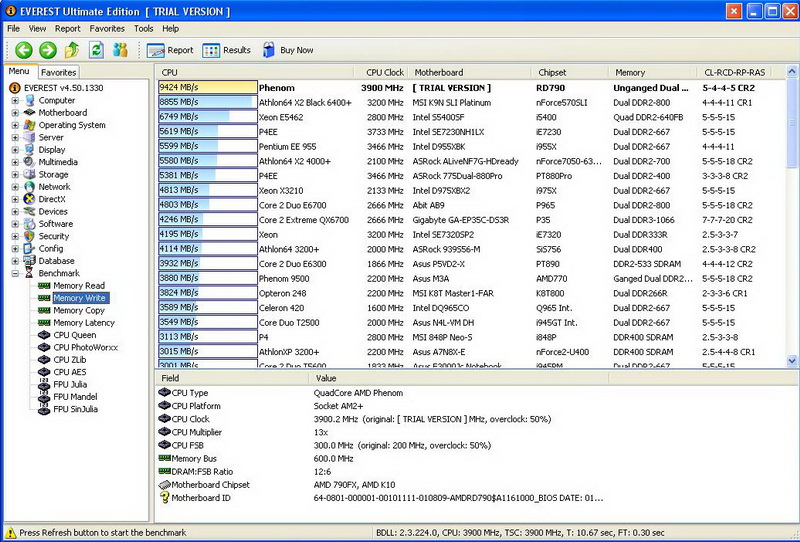Select Memory Copy benchmark
This screenshot has height=542, width=800.
pyautogui.click(x=79, y=310)
